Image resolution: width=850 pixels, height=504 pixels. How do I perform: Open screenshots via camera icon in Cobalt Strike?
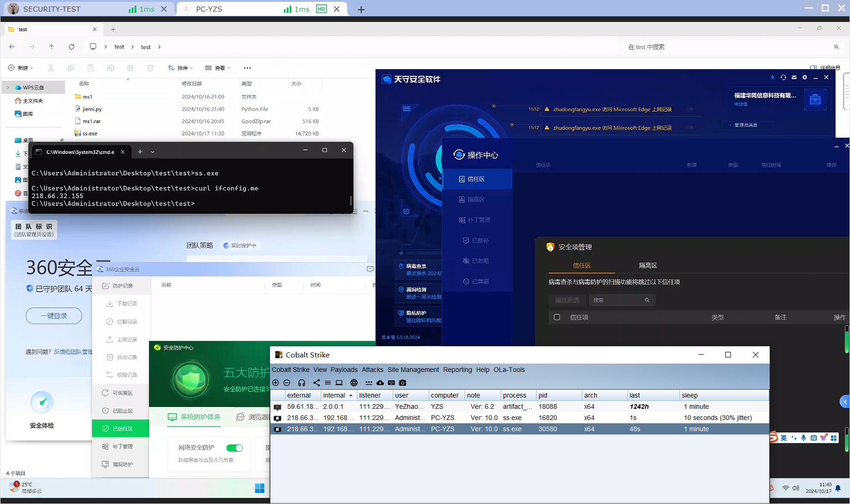click(403, 383)
